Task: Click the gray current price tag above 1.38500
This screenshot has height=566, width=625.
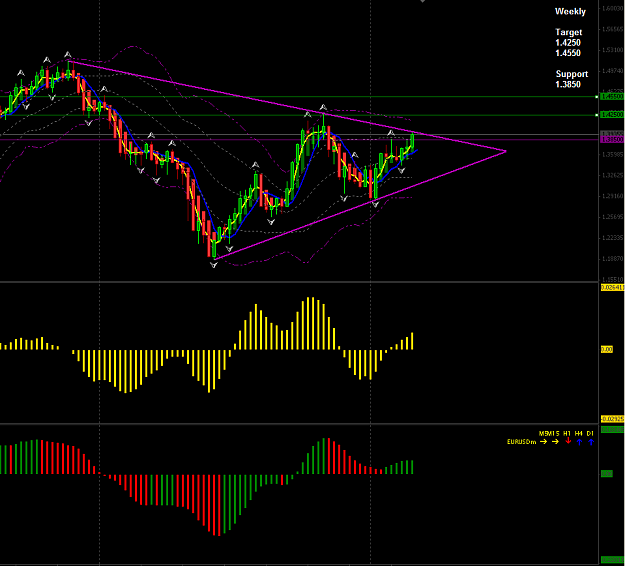Action: coord(612,134)
